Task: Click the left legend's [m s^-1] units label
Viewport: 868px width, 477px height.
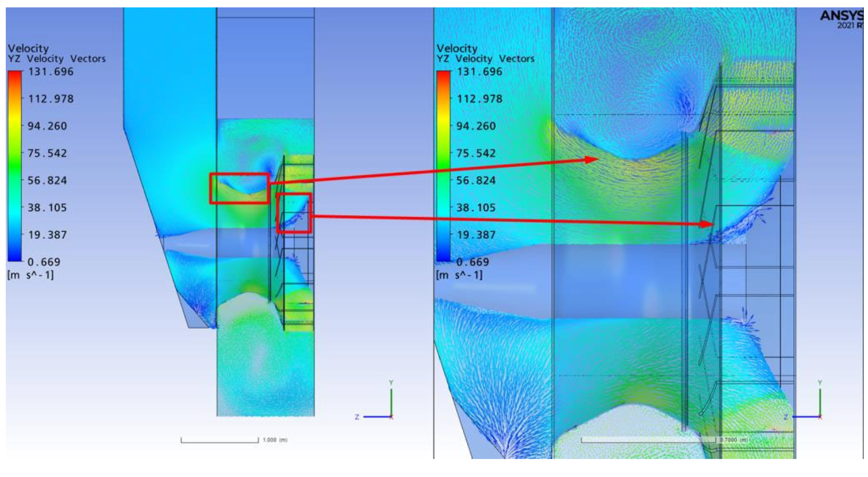Action: (30, 275)
